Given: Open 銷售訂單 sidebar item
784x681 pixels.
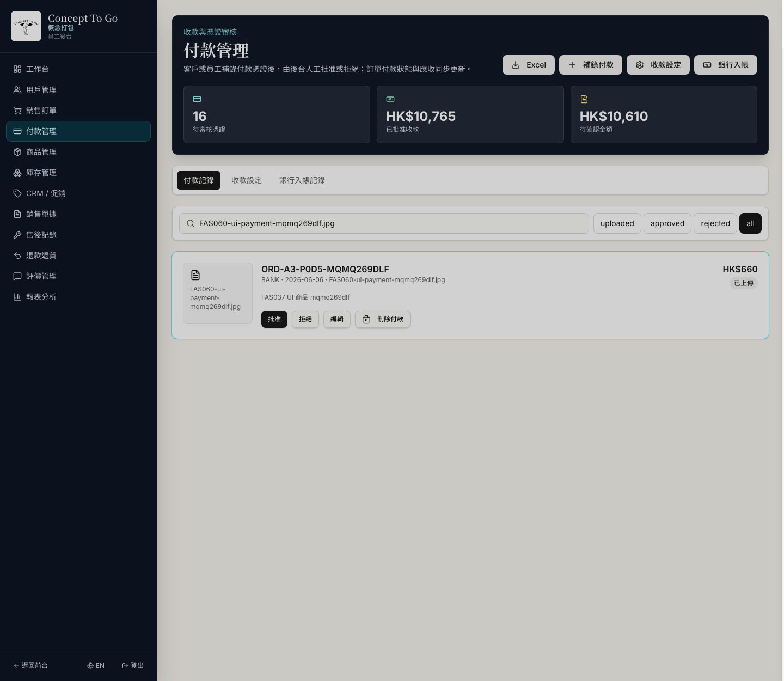Looking at the screenshot, I should [78, 111].
